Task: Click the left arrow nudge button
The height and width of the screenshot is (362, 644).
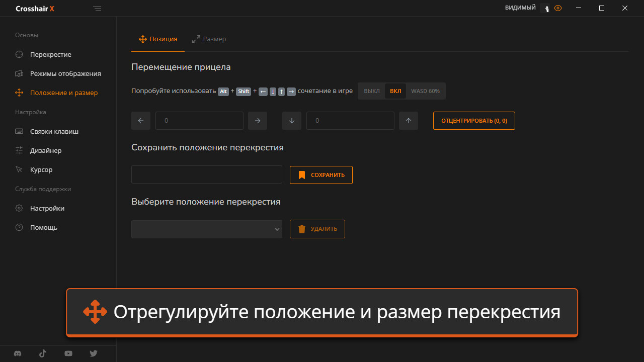Action: [141, 121]
